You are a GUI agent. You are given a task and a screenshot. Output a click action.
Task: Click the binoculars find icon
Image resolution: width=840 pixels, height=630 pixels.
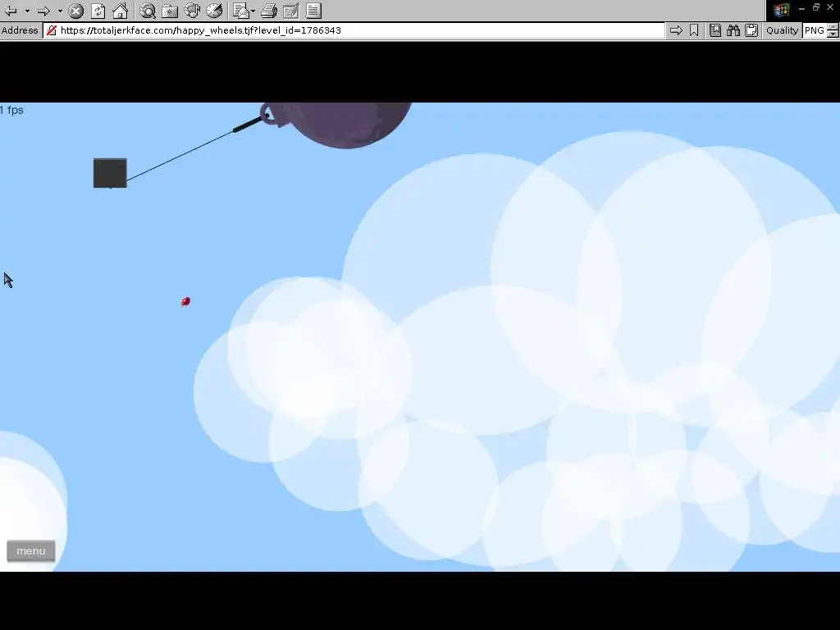(733, 30)
